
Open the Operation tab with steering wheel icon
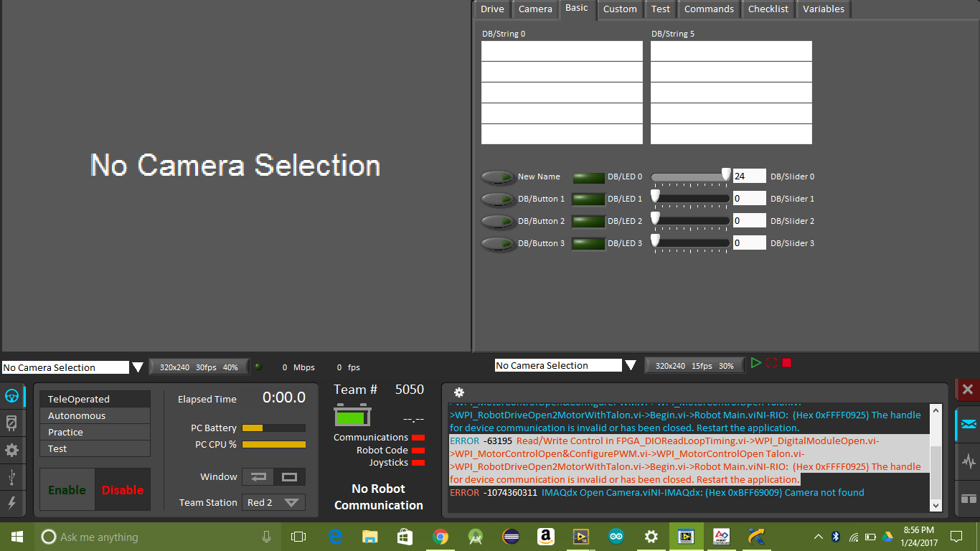11,397
